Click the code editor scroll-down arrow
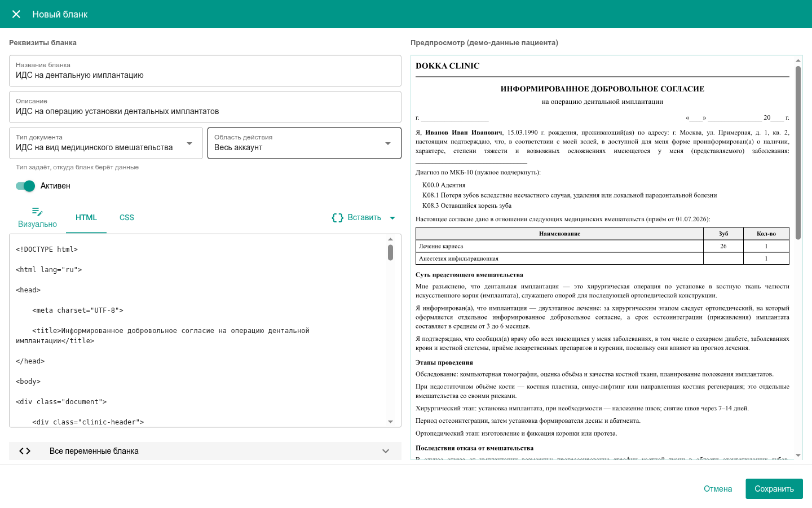Screen dimensions: 812x508 click(x=390, y=422)
